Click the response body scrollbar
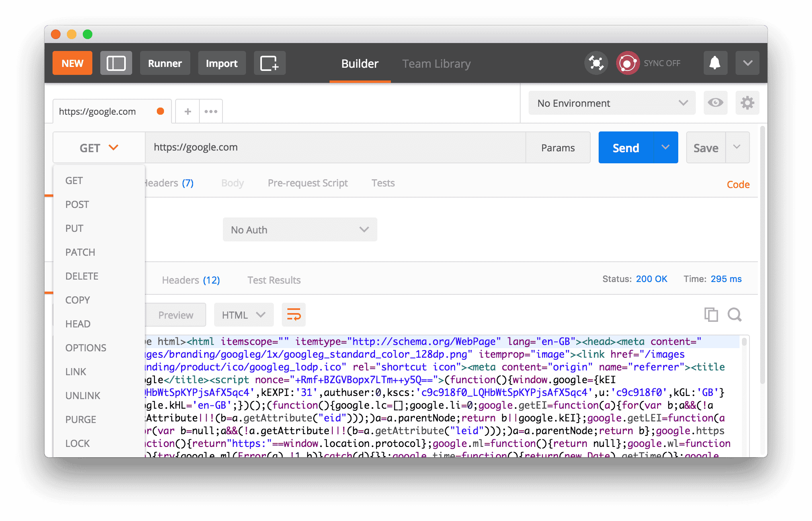This screenshot has height=521, width=812. pyautogui.click(x=744, y=342)
